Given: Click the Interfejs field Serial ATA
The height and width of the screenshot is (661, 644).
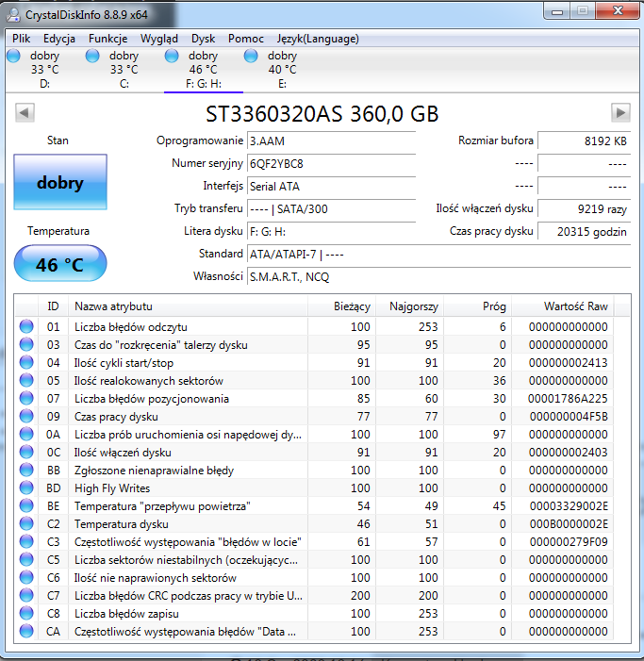Looking at the screenshot, I should point(331,187).
